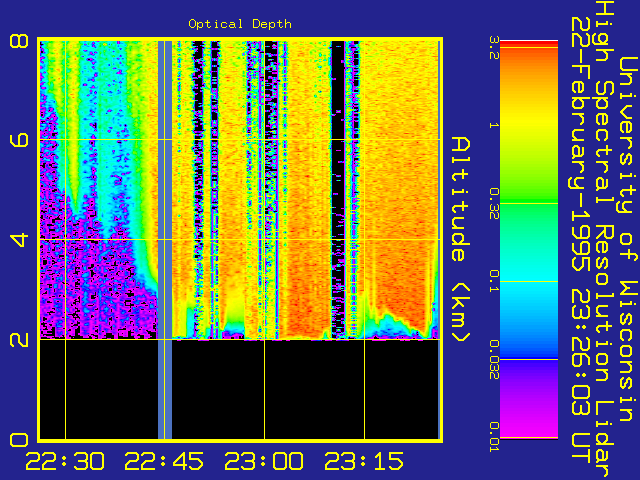Click 'High Spectral Resolution Lidar' title text

click(604, 240)
